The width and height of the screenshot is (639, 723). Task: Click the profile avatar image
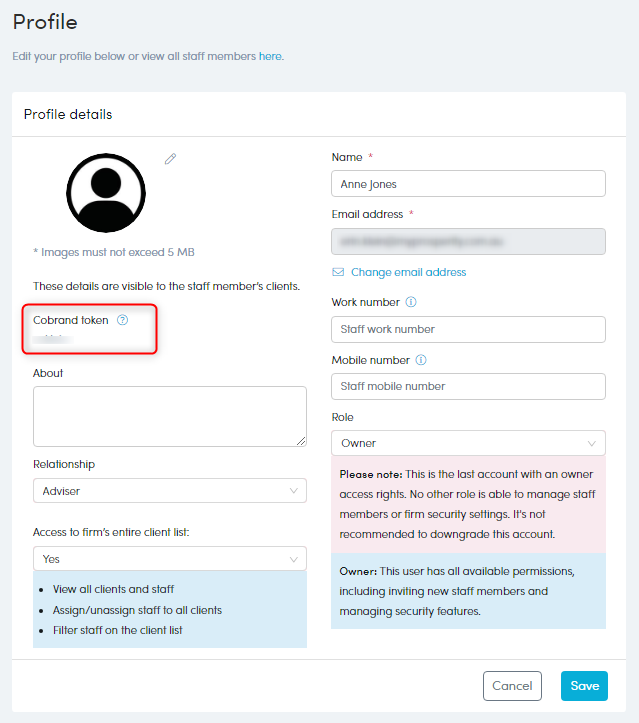click(x=106, y=193)
